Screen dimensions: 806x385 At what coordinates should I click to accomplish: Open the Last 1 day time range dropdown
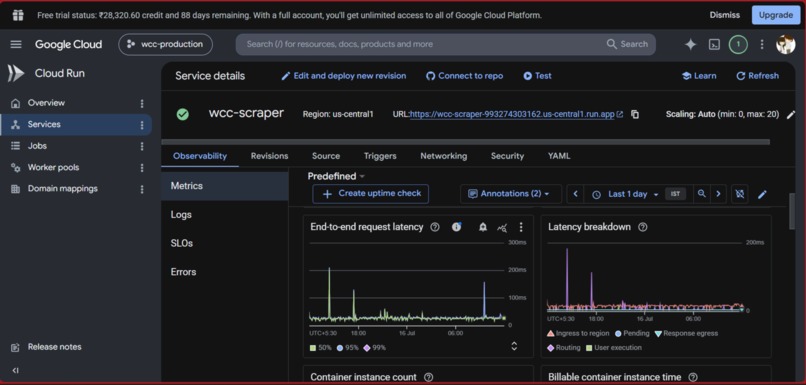tap(627, 194)
